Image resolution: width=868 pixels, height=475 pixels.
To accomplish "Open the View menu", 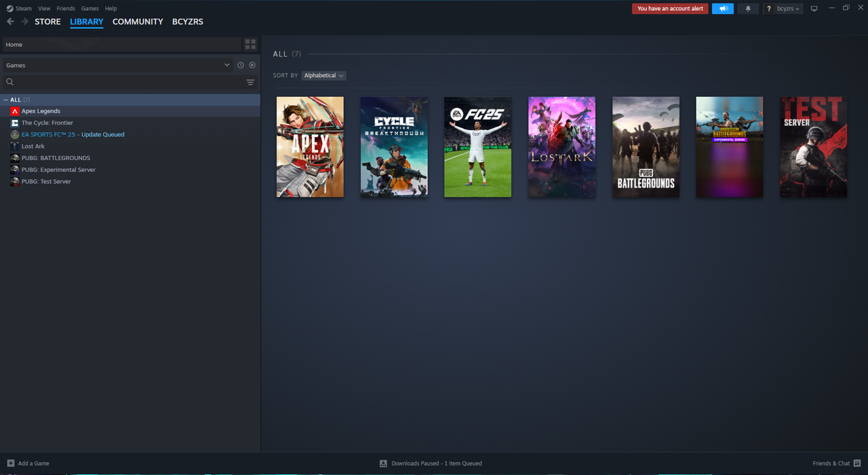I will pos(44,9).
